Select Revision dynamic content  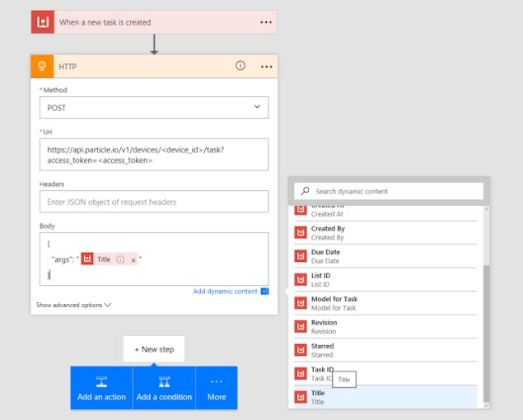[385, 327]
